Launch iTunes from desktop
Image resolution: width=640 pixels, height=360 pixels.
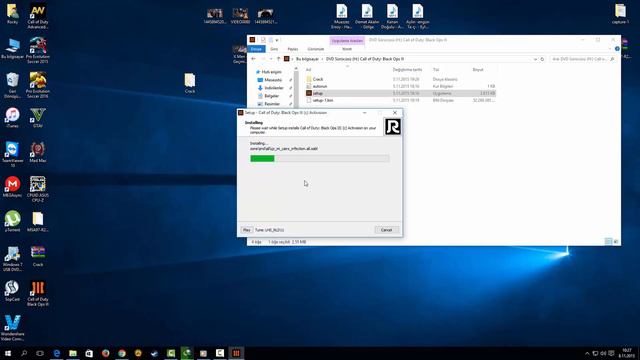[12, 118]
